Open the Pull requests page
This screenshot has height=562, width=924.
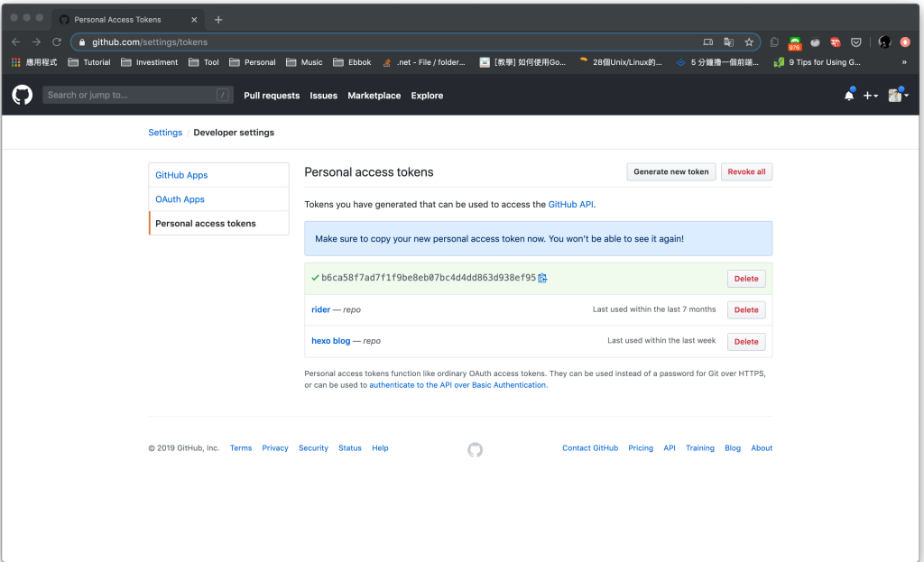point(272,96)
